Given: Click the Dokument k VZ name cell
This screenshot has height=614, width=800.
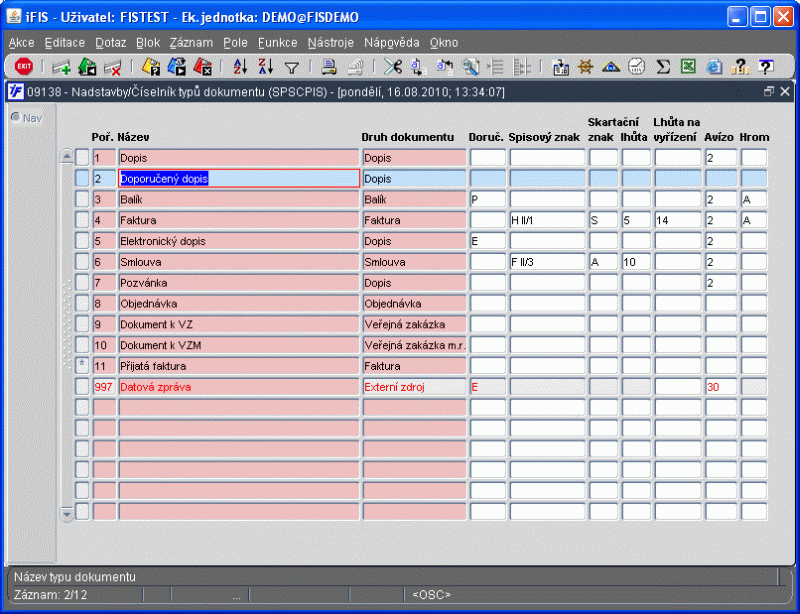Looking at the screenshot, I should point(239,324).
